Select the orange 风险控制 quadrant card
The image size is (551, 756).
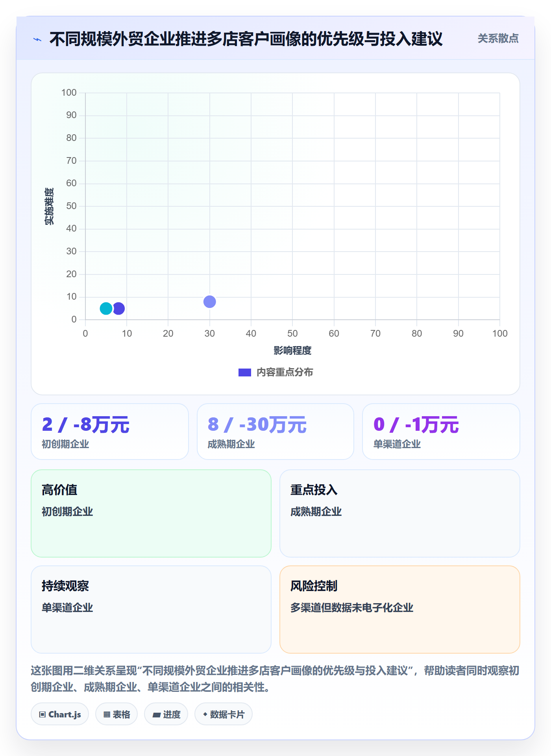tap(400, 610)
